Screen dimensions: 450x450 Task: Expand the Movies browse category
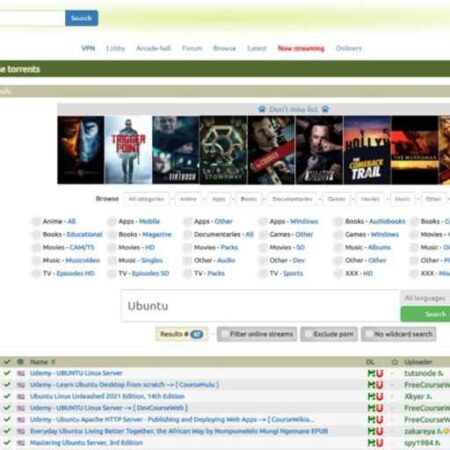[370, 199]
